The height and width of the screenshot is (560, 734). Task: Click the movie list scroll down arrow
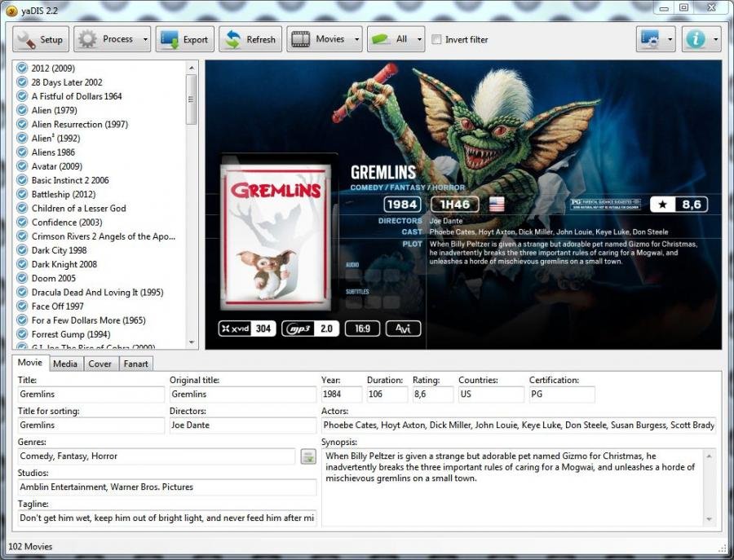pos(191,342)
